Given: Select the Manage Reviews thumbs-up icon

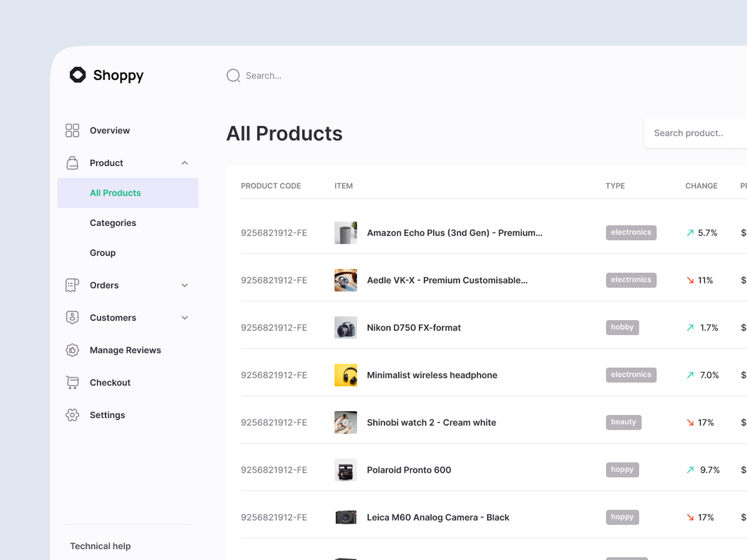Looking at the screenshot, I should click(72, 350).
